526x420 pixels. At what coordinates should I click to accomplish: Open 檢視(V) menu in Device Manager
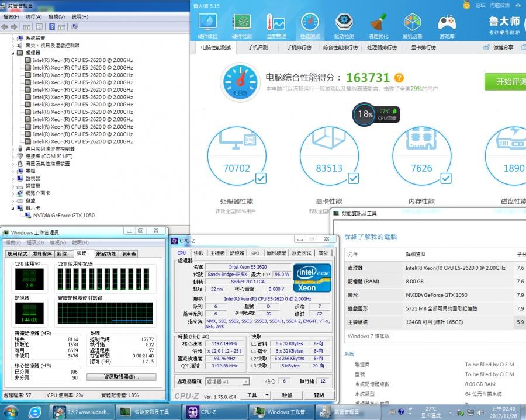57,17
